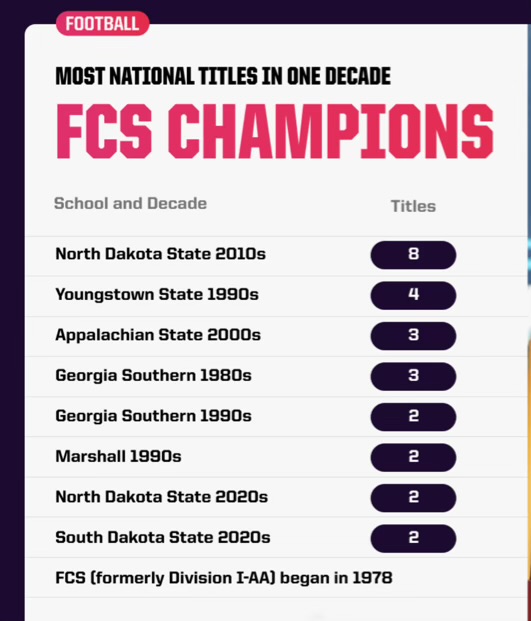Select Georgia Southern 1980s row
Screen dimensions: 531x621
point(278,377)
